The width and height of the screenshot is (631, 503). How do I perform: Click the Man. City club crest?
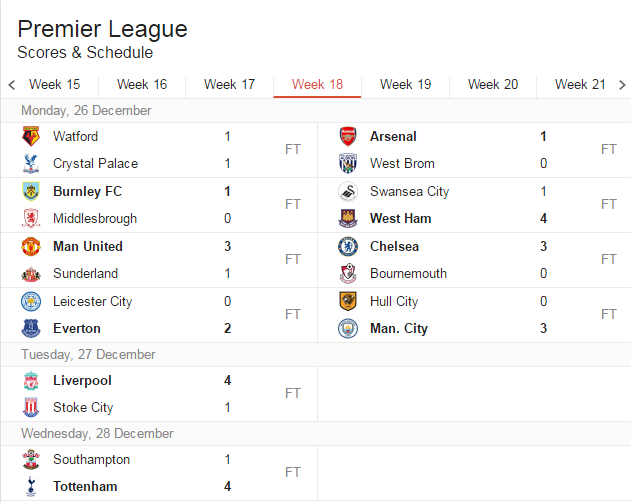click(x=348, y=329)
